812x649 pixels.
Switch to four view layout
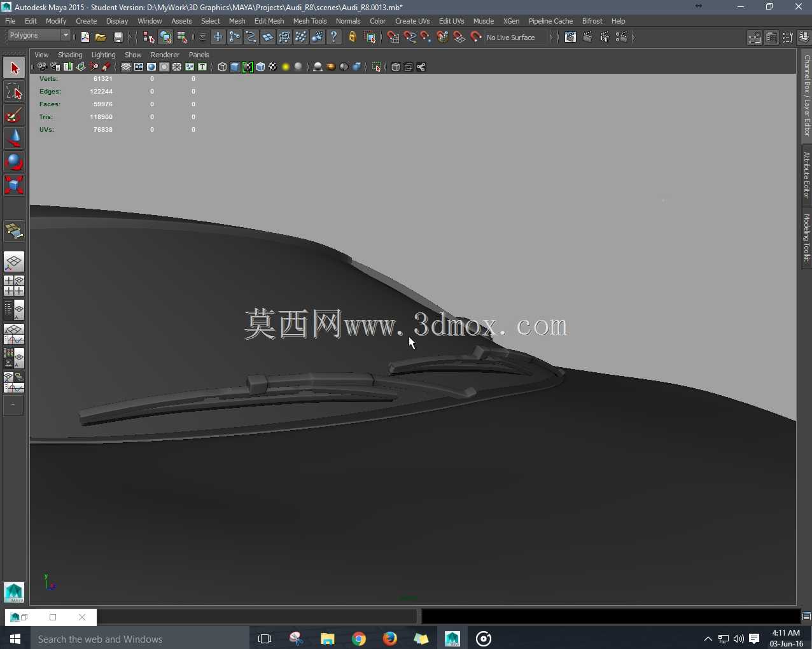[x=14, y=286]
